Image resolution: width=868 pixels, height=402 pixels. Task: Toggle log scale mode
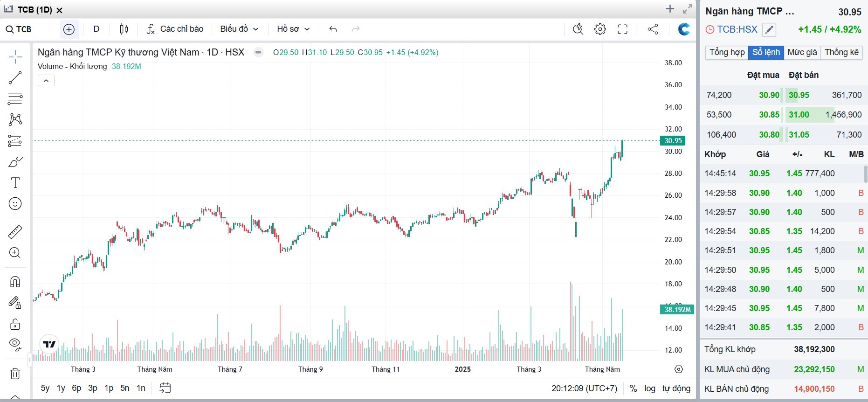pos(650,388)
